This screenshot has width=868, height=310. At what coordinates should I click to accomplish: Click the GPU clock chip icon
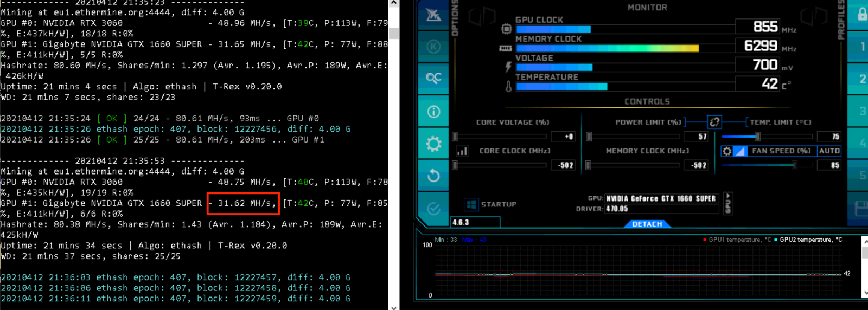506,28
